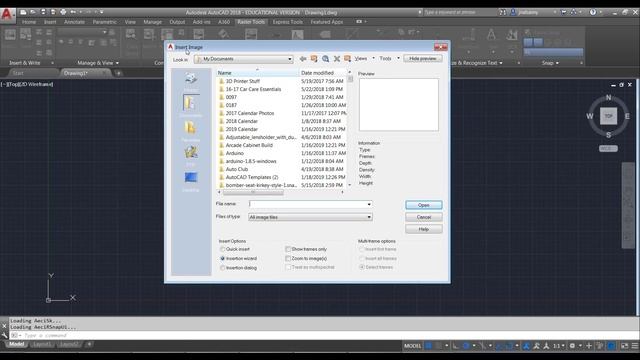The height and width of the screenshot is (360, 640).
Task: Open the Look in My Documents dropdown
Action: tap(244, 59)
